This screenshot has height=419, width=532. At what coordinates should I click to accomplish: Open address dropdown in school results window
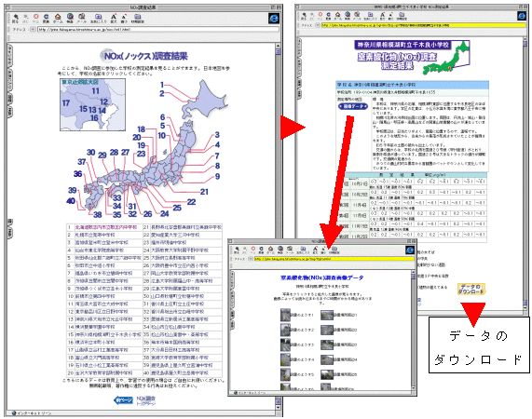(x=318, y=25)
